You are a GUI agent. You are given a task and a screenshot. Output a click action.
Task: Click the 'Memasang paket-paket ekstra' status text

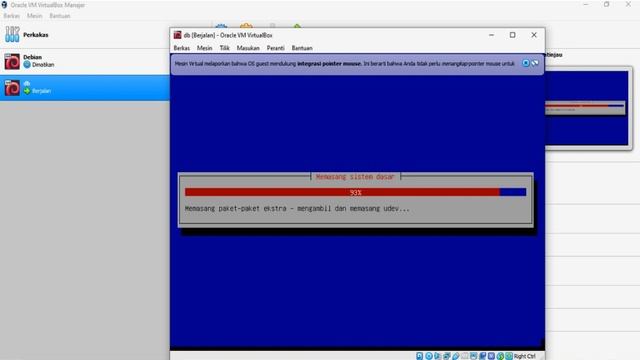pos(297,209)
